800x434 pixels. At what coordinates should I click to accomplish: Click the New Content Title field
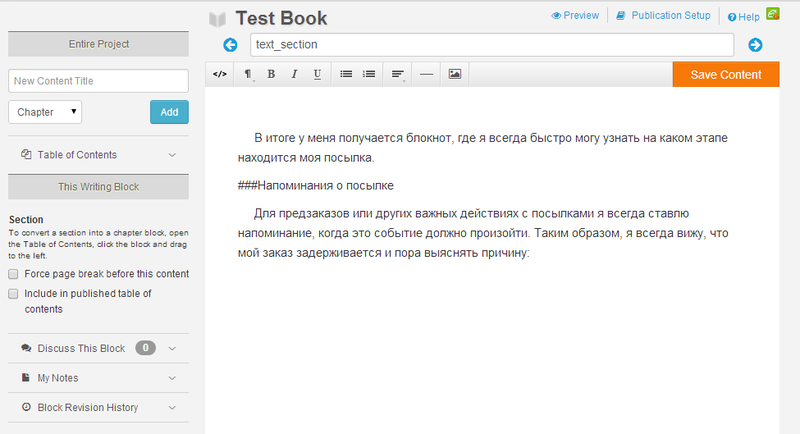[x=98, y=81]
